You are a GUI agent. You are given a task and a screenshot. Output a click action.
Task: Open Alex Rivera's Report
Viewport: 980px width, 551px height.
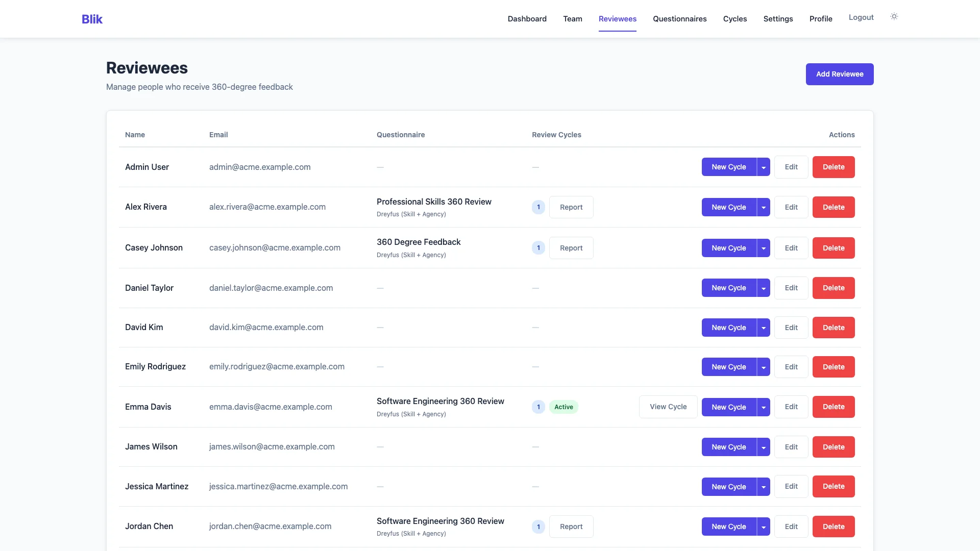coord(571,207)
